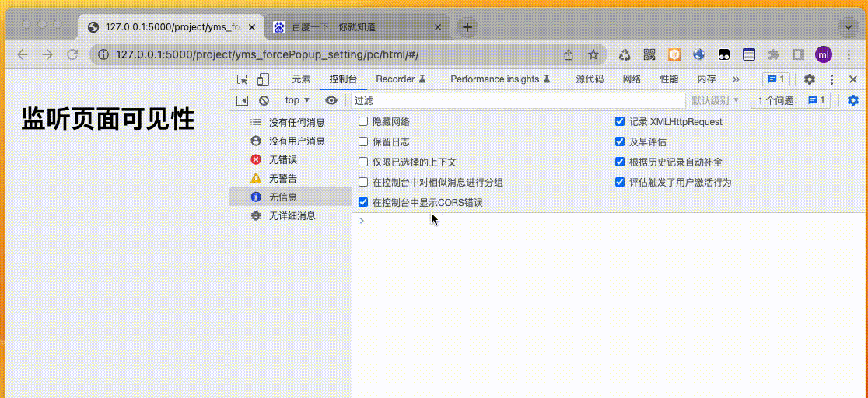Select 无详细消息 in console sidebar

coord(291,215)
